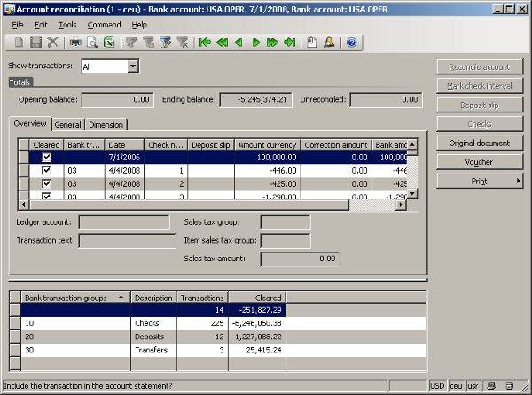
Task: Click the New record toolbar icon
Action: pos(19,43)
